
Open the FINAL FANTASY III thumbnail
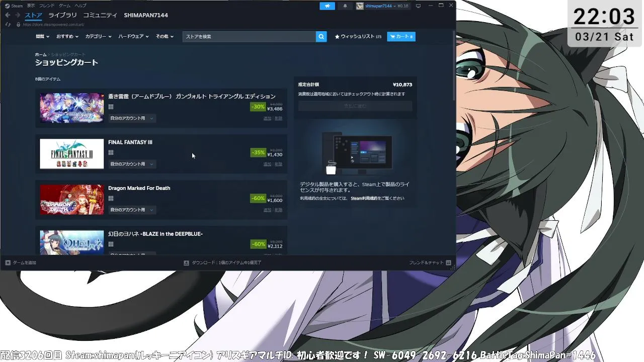[72, 154]
